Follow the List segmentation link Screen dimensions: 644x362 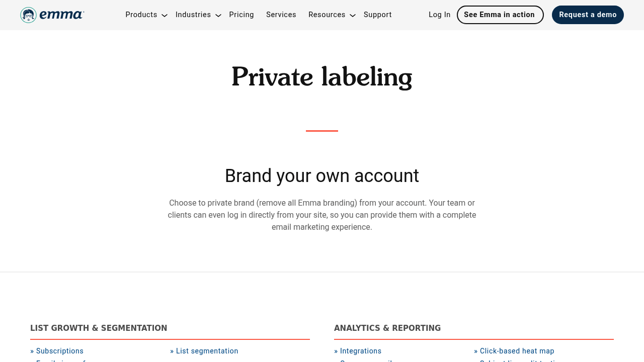point(207,351)
